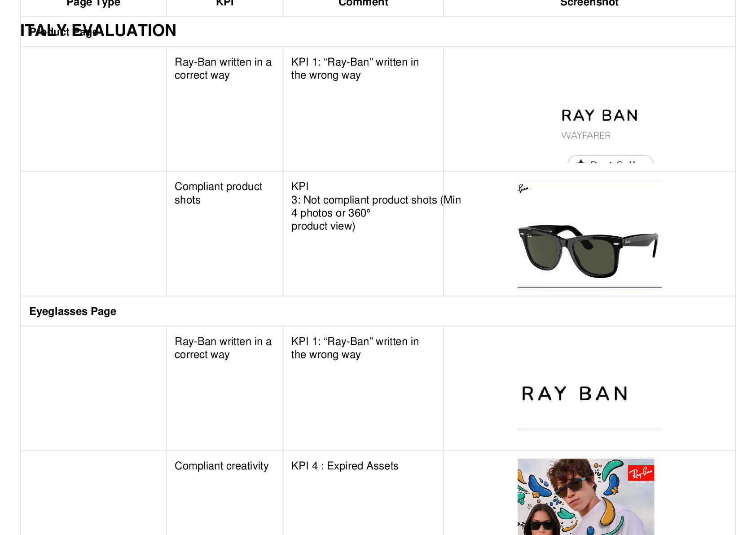This screenshot has width=756, height=535.
Task: Click the red Ray-Ban logo badge
Action: (641, 473)
